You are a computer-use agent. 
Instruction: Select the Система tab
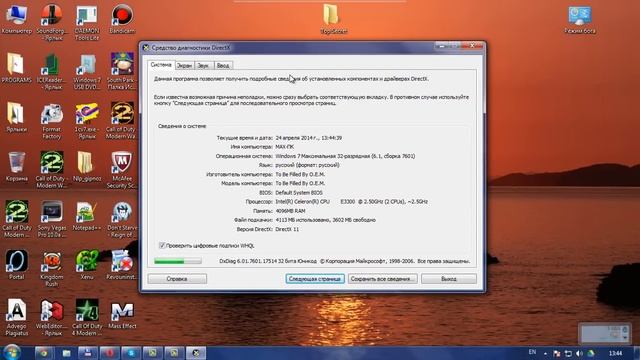[x=161, y=64]
